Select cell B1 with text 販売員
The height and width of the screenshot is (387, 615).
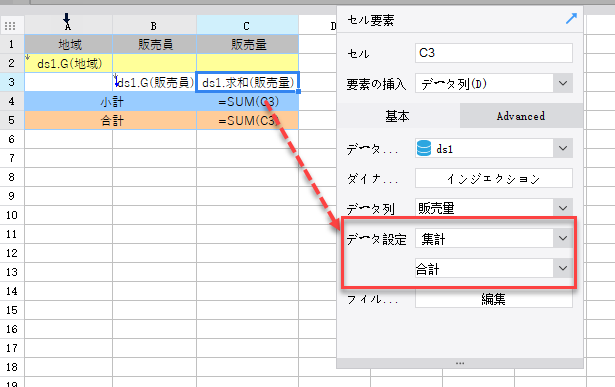155,44
